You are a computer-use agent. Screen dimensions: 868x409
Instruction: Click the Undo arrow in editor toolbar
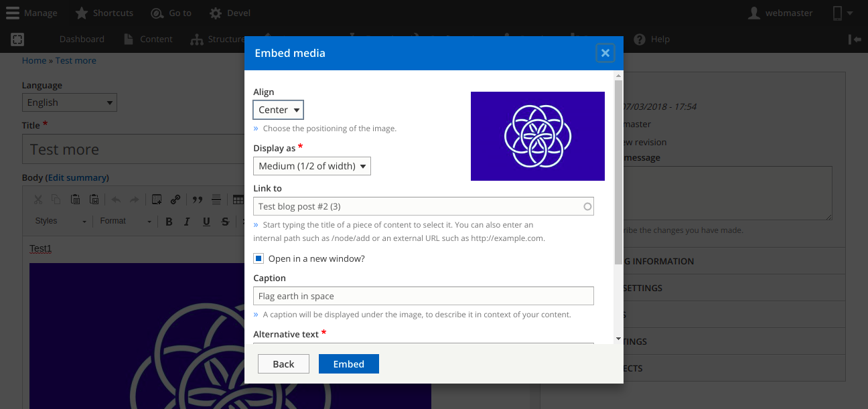116,199
